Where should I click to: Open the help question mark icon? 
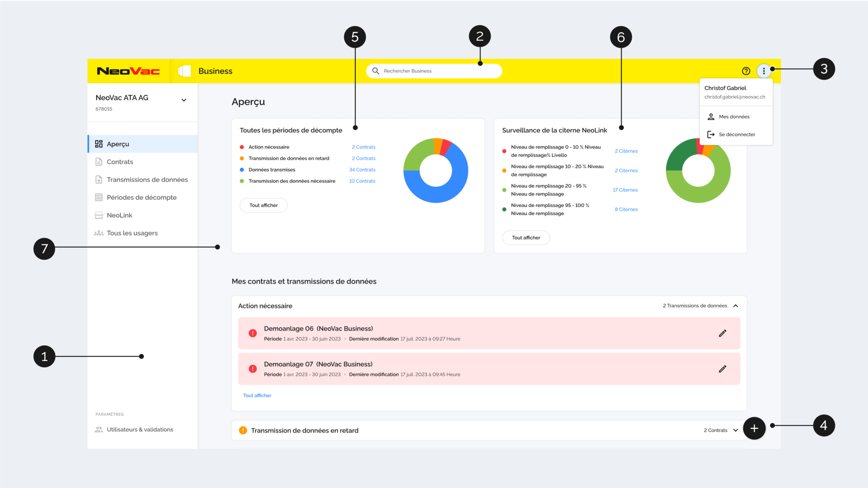746,71
